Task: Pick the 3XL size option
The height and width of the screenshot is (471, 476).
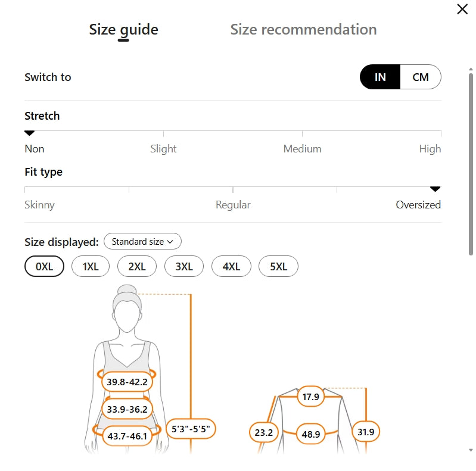Action: pyautogui.click(x=184, y=267)
